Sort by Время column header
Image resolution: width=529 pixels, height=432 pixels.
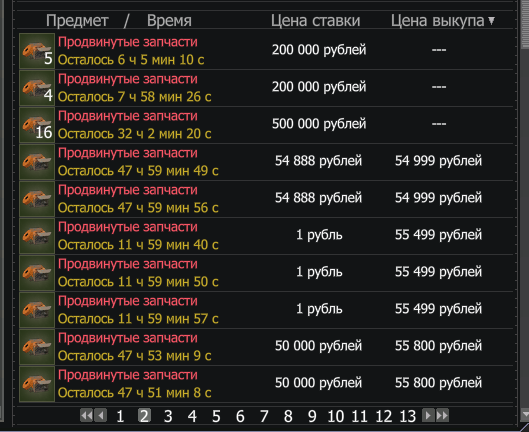click(169, 21)
